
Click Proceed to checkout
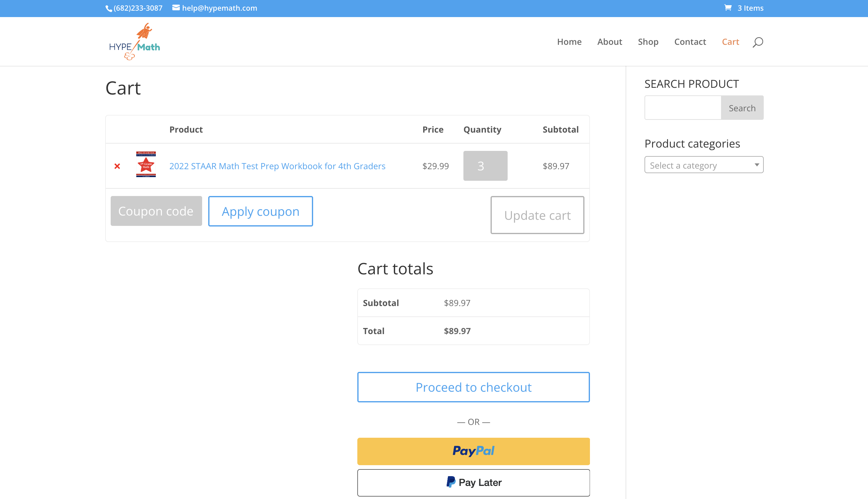[x=473, y=387]
